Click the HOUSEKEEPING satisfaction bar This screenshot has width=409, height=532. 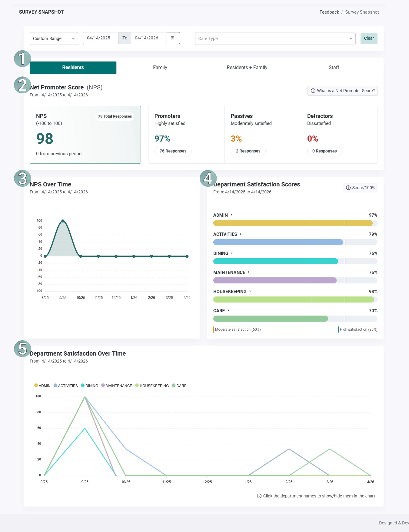(x=295, y=299)
